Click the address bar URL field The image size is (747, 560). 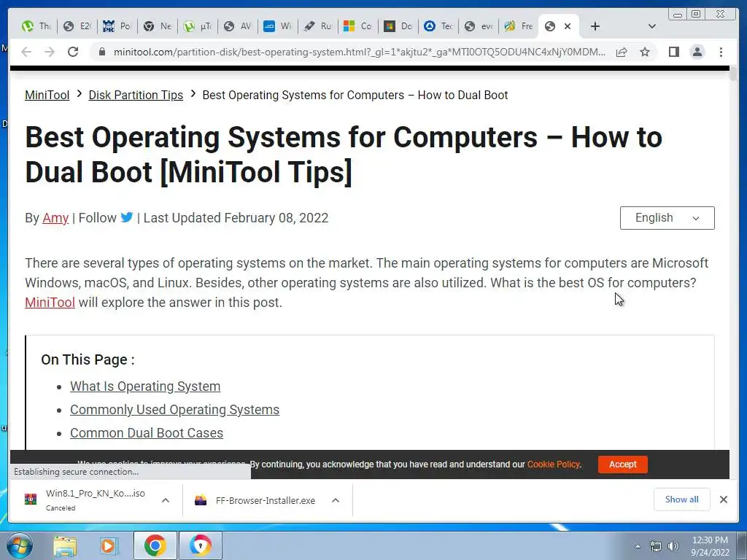click(x=359, y=52)
